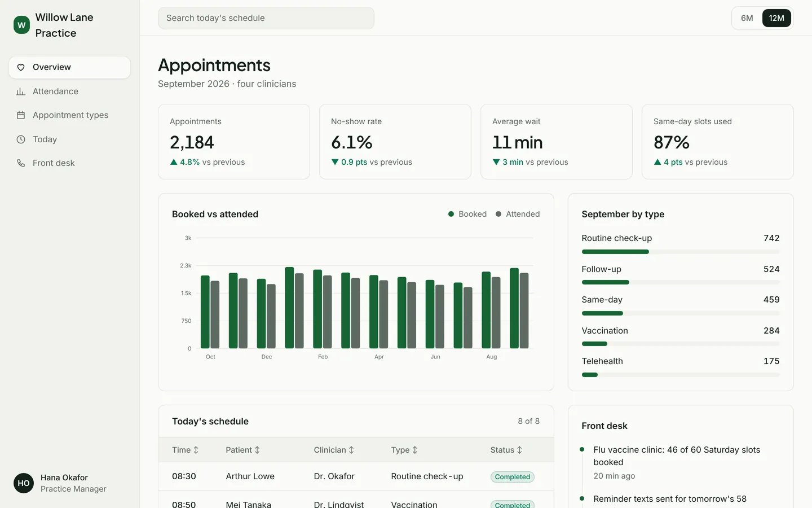Click the Appointments 2,184 stat card

234,142
